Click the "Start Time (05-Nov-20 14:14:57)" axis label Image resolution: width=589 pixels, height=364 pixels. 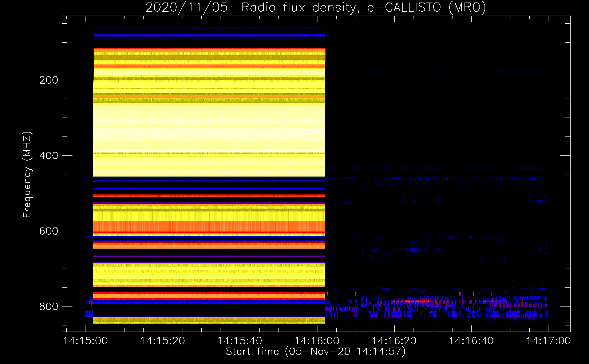click(316, 352)
